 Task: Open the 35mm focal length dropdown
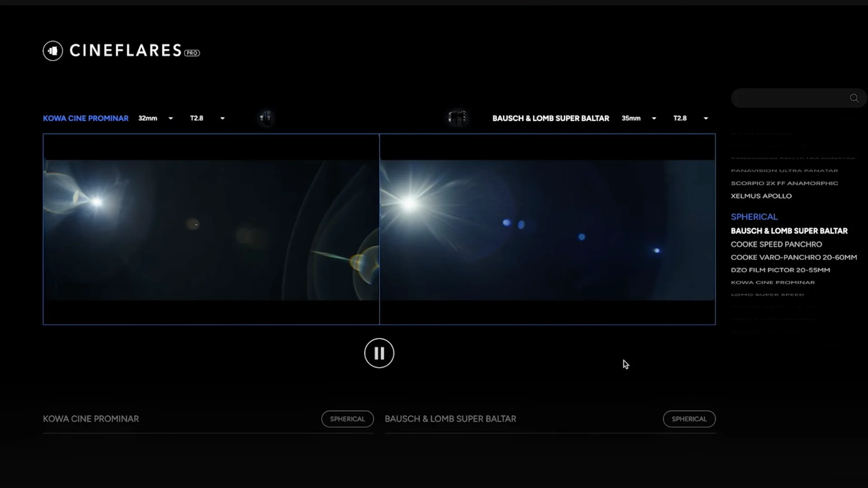pyautogui.click(x=654, y=118)
